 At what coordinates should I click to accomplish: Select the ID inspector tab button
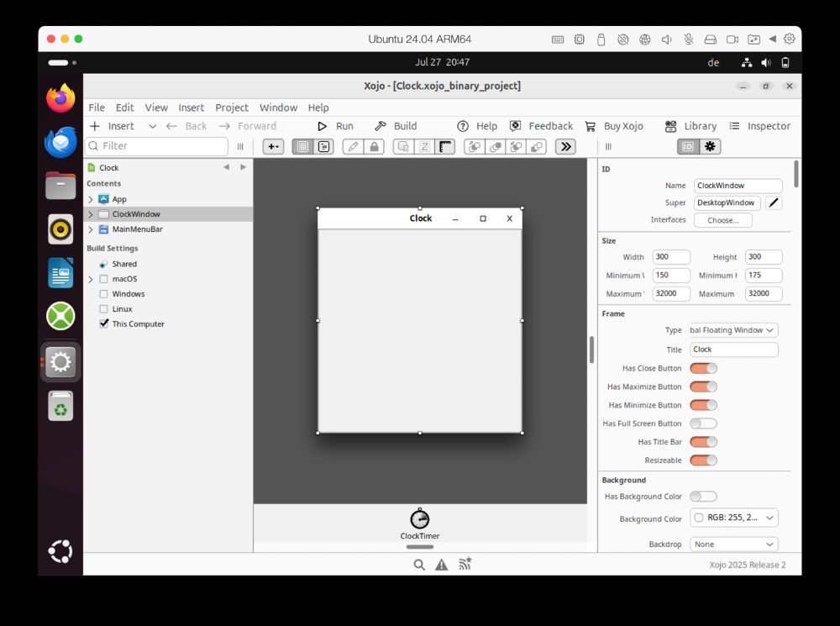tap(689, 146)
